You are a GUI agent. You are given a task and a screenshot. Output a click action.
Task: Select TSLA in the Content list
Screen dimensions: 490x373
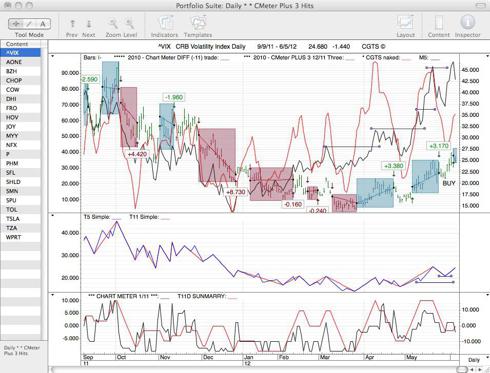pos(21,219)
